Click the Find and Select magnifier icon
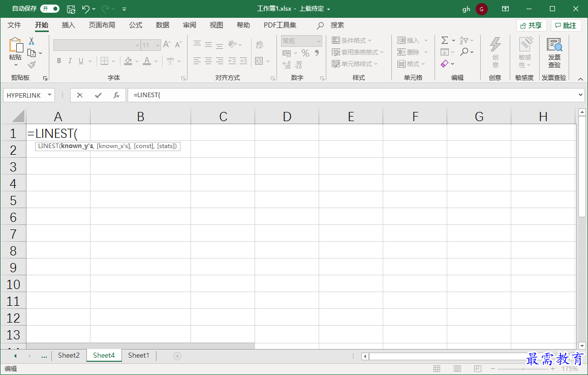 point(464,52)
